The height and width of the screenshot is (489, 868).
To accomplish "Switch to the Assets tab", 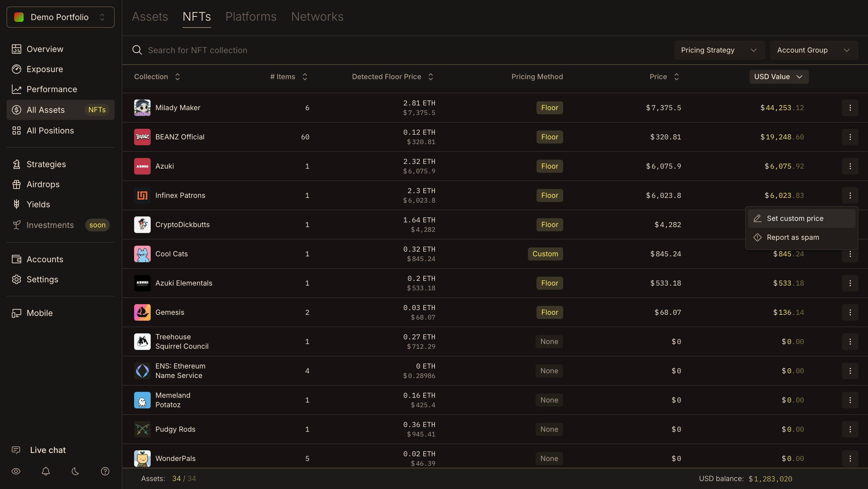I will click(x=150, y=17).
